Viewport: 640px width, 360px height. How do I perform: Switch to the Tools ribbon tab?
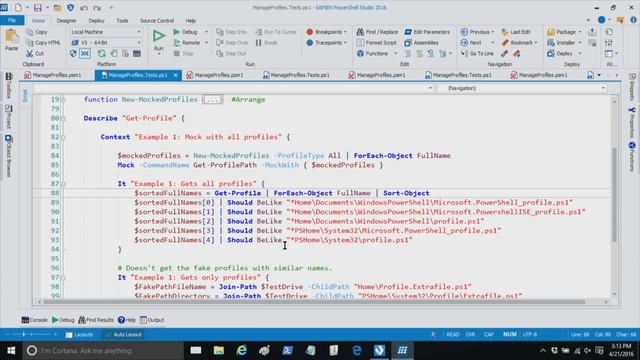pos(122,20)
